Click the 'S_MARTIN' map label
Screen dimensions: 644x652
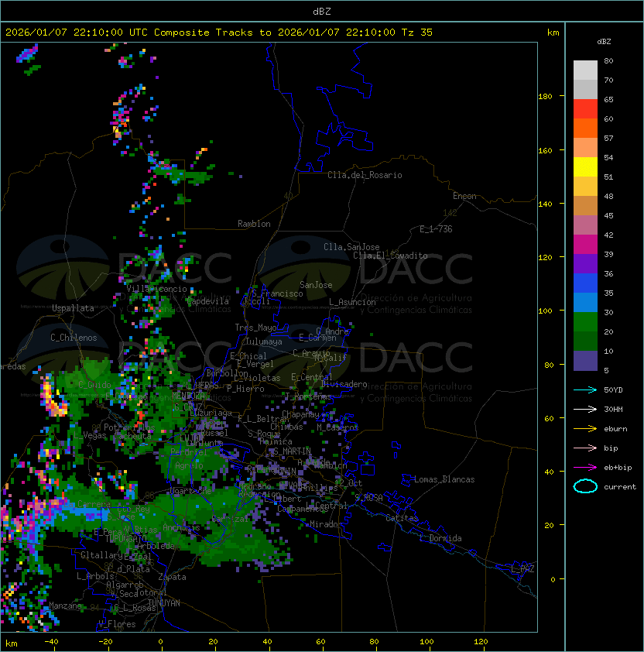click(x=292, y=451)
